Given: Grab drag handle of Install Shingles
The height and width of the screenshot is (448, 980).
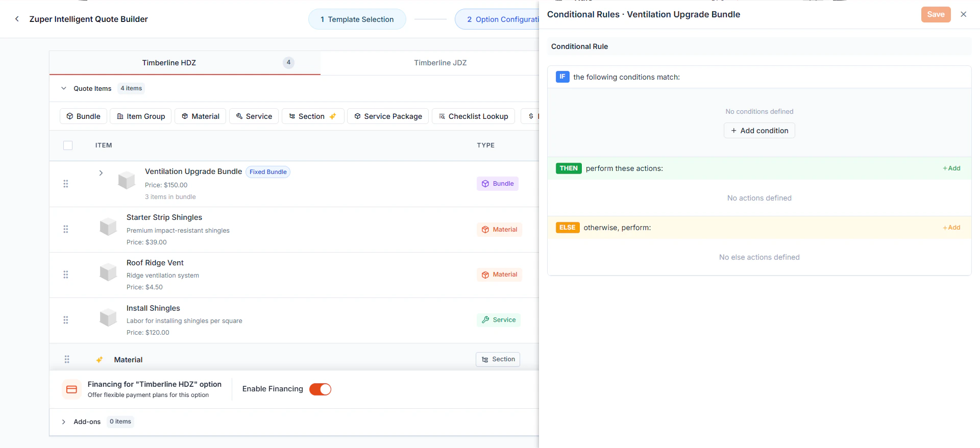Looking at the screenshot, I should click(66, 320).
